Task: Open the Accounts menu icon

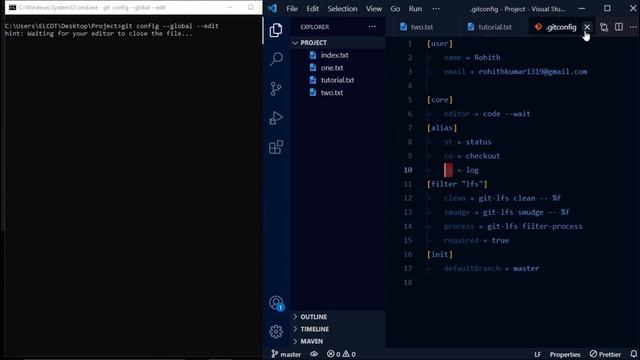Action: click(x=276, y=303)
